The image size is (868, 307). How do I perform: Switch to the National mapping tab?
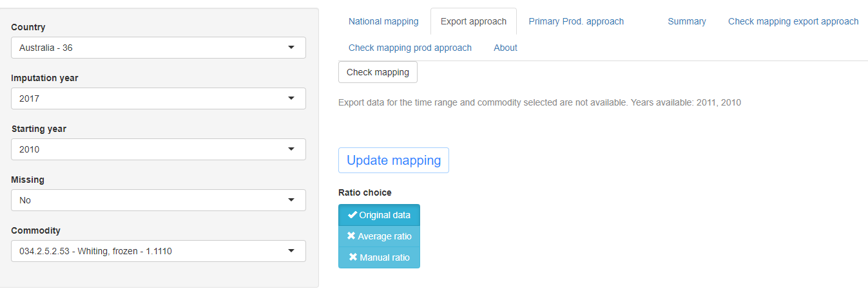pos(383,21)
